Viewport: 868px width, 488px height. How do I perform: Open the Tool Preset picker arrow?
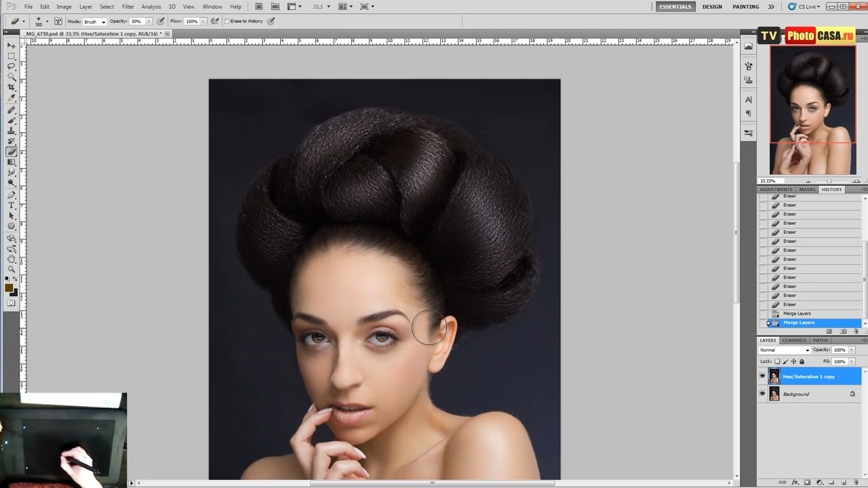coord(23,21)
